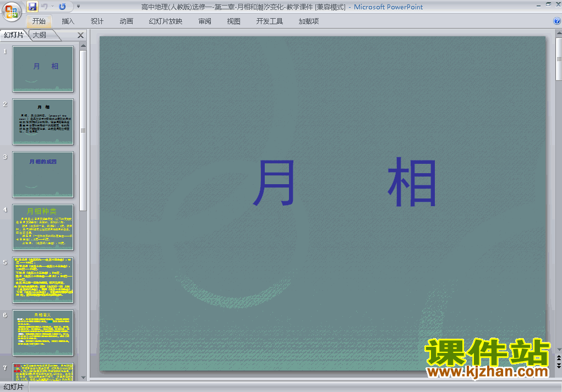Select slide 1 thumbnail titled 月 相
The width and height of the screenshot is (562, 392).
pyautogui.click(x=43, y=69)
